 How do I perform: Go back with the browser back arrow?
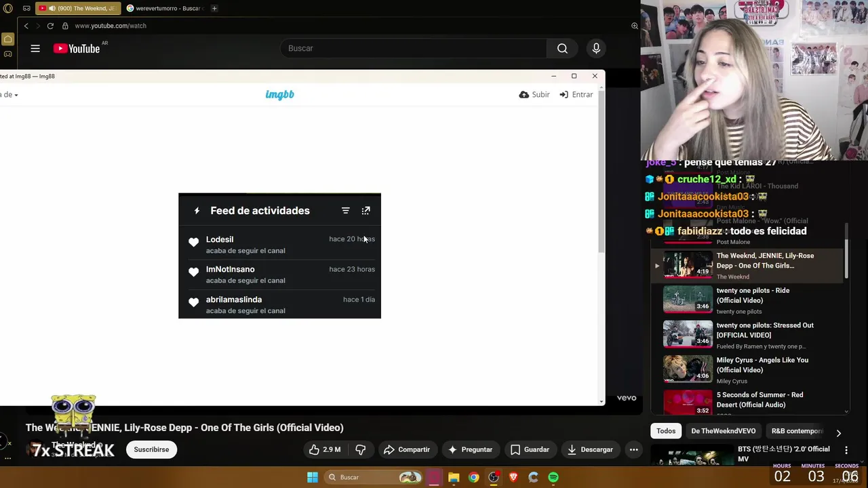pyautogui.click(x=26, y=26)
